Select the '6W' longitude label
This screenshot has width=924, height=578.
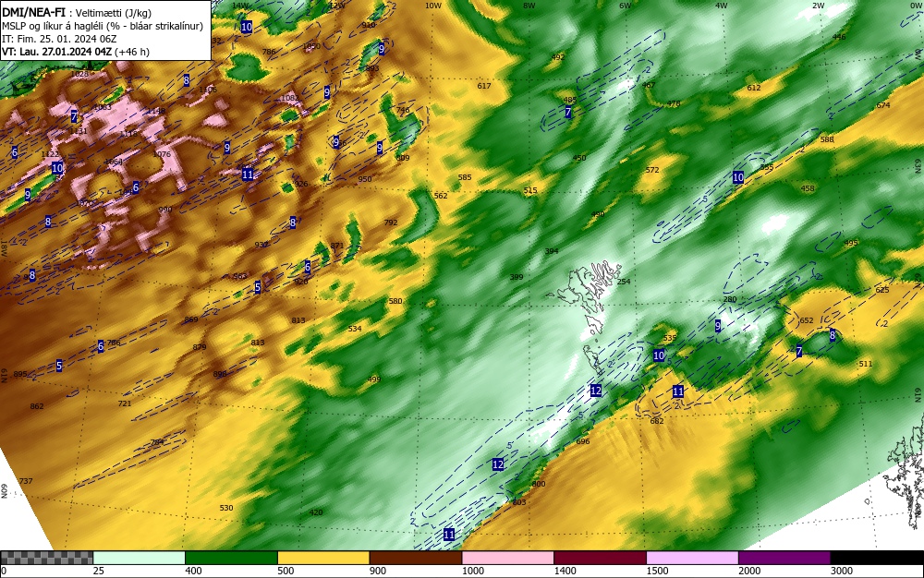coord(626,6)
